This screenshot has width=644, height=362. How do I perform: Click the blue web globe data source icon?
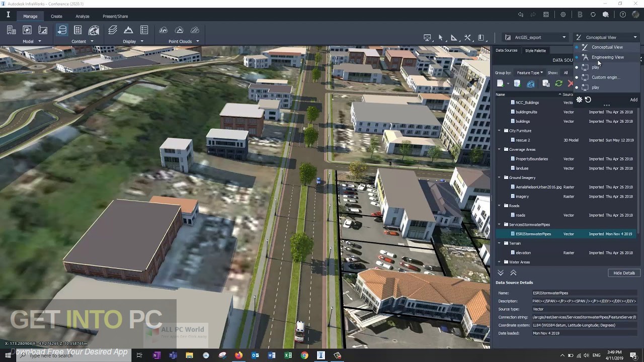click(x=531, y=83)
